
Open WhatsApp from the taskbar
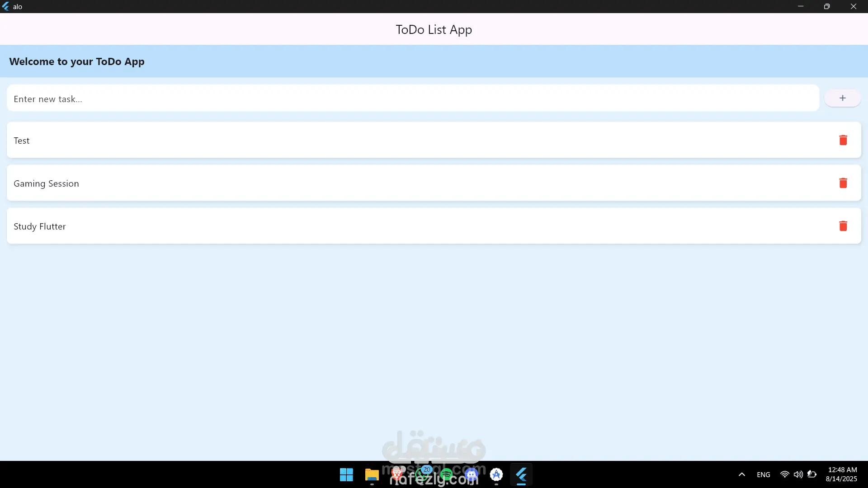point(422,474)
